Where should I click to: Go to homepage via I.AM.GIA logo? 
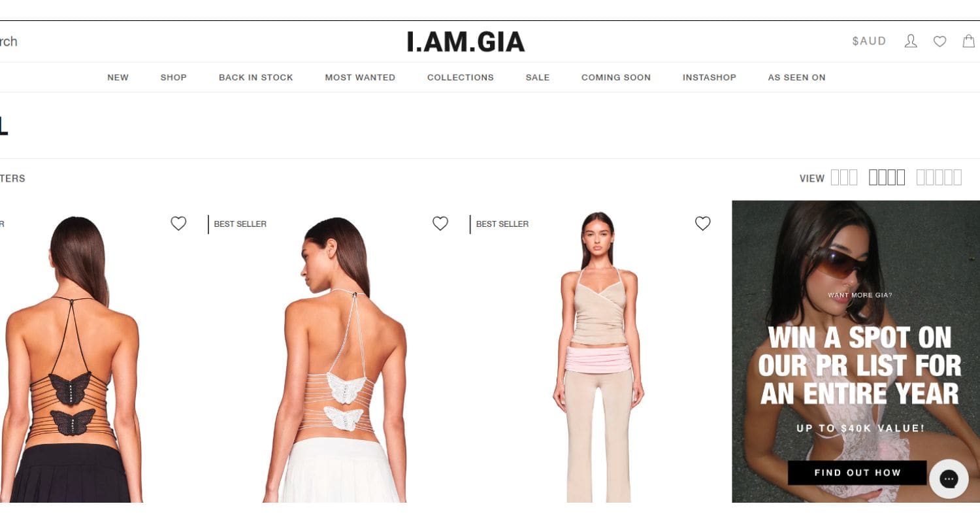(x=466, y=42)
